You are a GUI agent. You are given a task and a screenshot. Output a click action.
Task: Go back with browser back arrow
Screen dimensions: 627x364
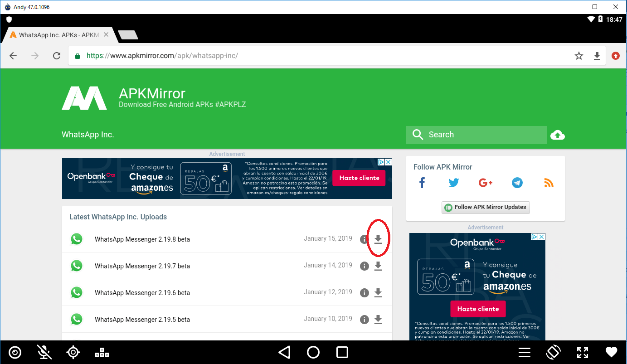point(13,56)
